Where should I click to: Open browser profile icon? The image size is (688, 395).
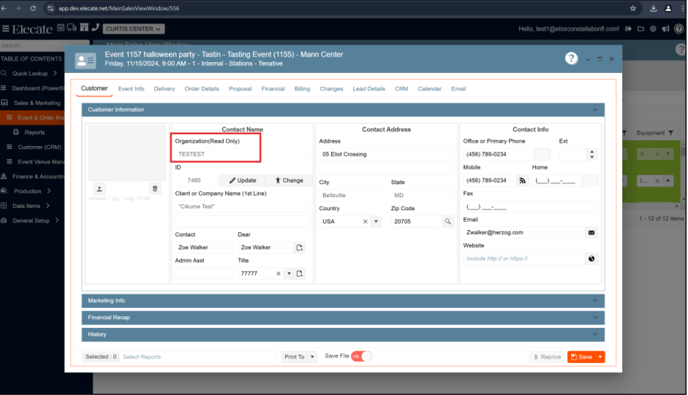coord(668,8)
